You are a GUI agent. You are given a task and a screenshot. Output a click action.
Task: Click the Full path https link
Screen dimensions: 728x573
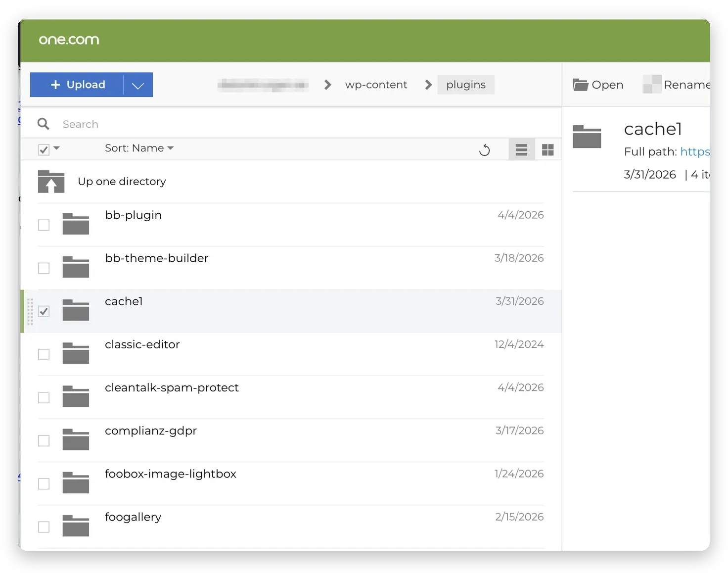click(x=695, y=152)
